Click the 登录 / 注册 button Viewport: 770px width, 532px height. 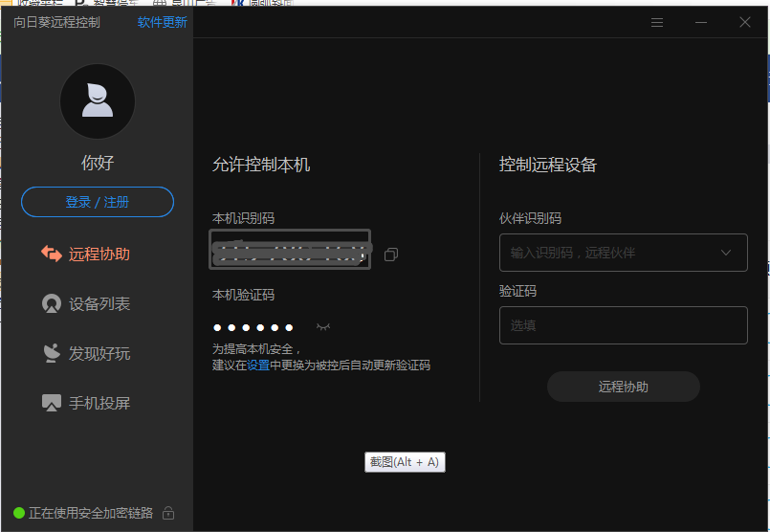(x=98, y=202)
